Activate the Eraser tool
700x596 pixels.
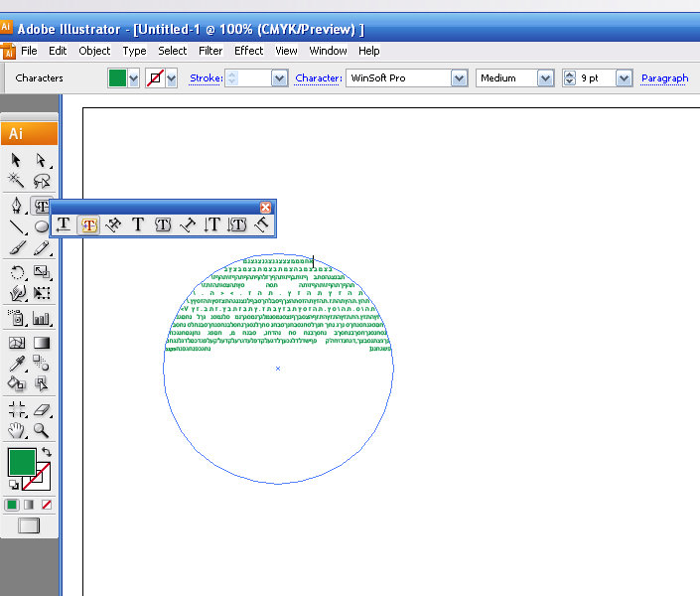42,409
